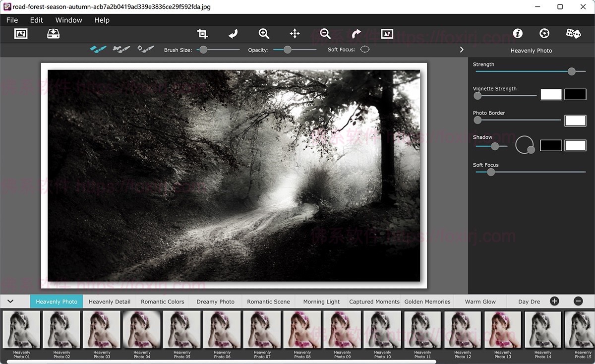Activate the Pan tool
The image size is (595, 364).
[294, 33]
